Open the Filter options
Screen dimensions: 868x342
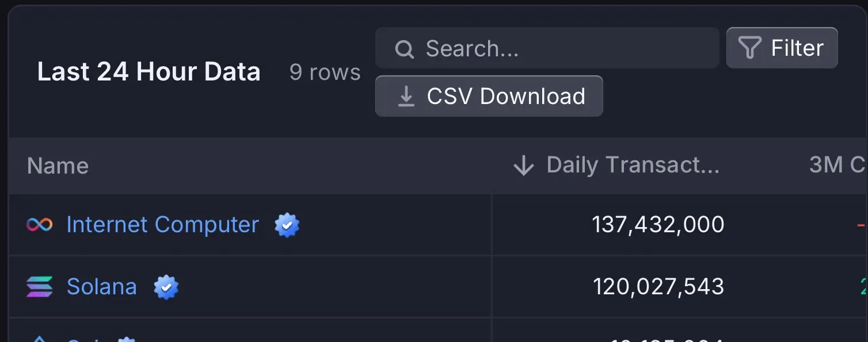(782, 48)
